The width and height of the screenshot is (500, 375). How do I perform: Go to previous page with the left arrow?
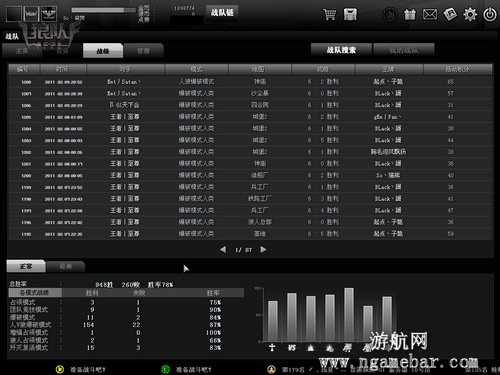[x=223, y=249]
